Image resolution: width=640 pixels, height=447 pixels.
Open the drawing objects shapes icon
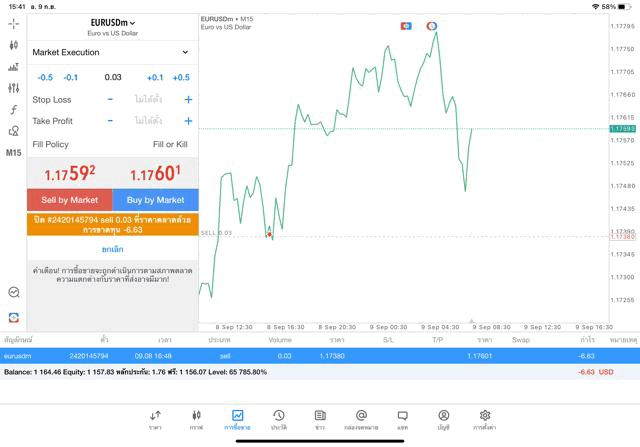(13, 131)
